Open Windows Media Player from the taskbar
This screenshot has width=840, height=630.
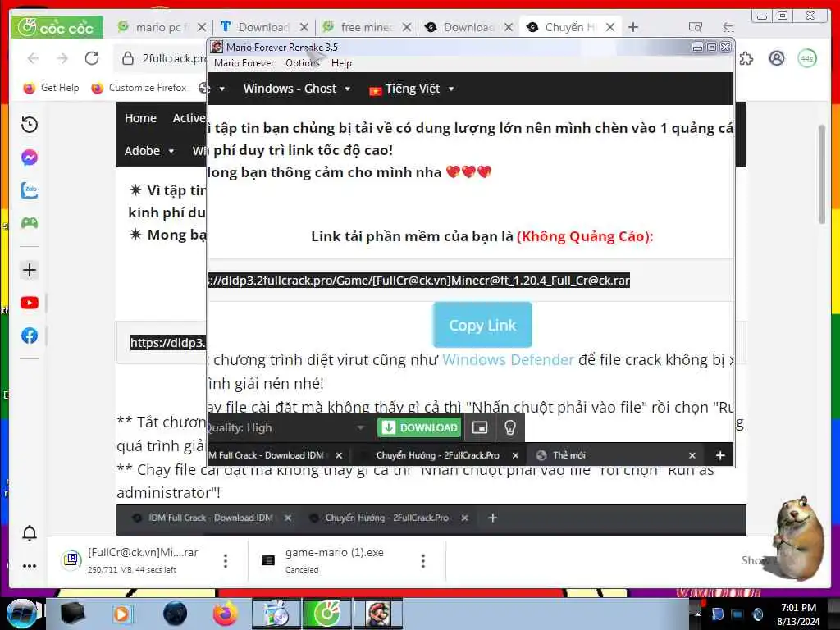[121, 614]
